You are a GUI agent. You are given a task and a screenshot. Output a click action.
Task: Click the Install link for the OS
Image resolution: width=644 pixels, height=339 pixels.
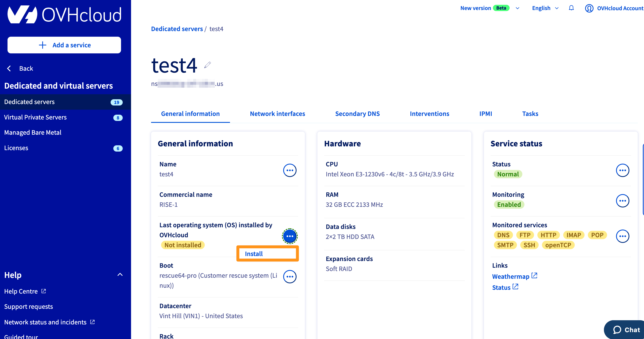(254, 254)
